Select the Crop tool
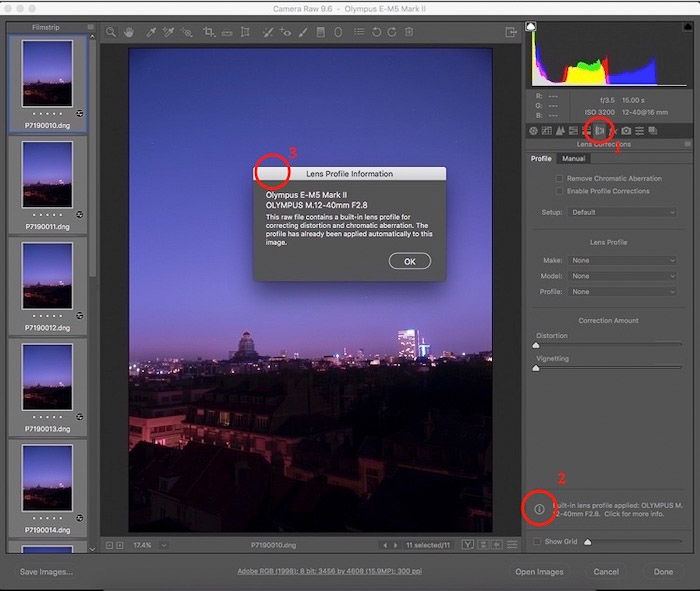This screenshot has width=700, height=591. point(209,33)
